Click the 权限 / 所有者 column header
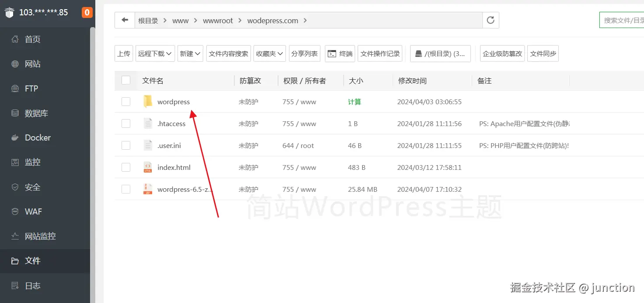644x303 pixels. 305,81
